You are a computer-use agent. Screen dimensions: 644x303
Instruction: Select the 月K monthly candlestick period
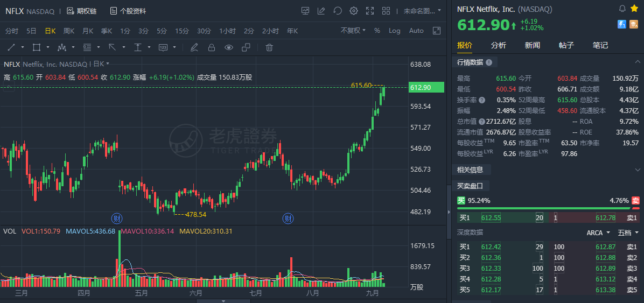88,31
